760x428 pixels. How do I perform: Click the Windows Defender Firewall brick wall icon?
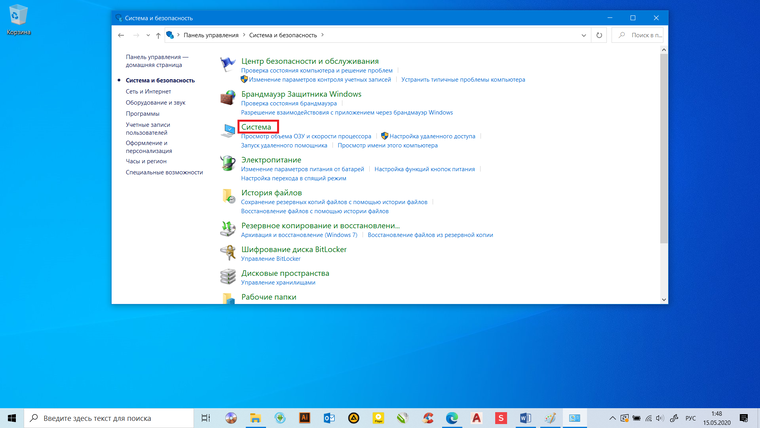tap(227, 97)
